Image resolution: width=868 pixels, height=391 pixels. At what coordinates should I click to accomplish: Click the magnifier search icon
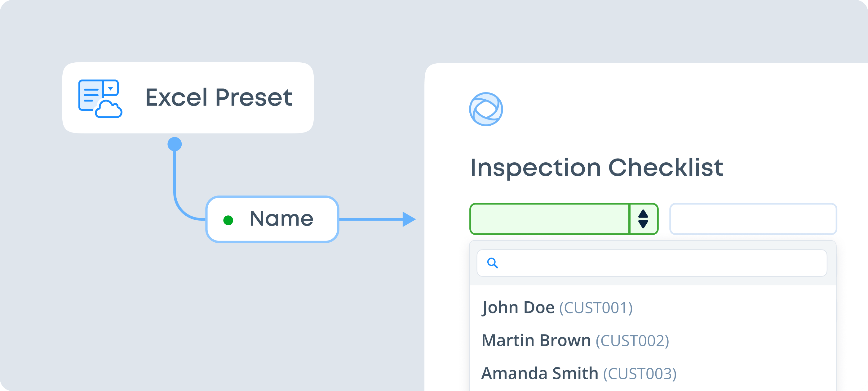click(x=492, y=263)
